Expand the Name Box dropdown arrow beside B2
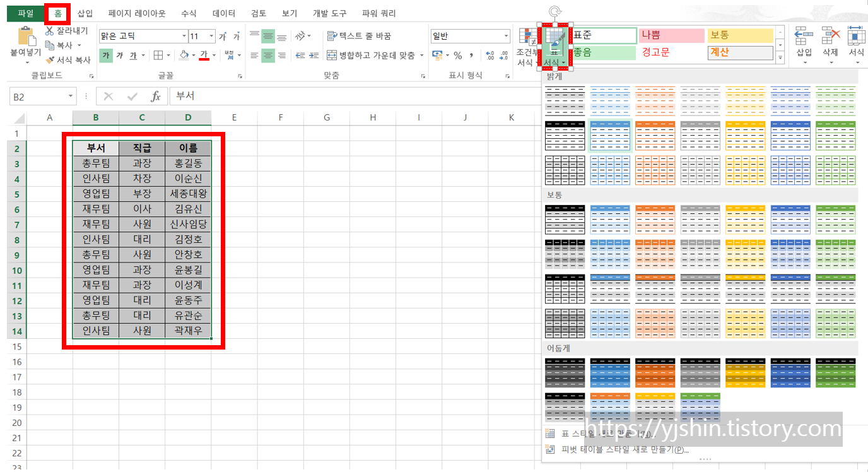This screenshot has height=472, width=868. [71, 97]
